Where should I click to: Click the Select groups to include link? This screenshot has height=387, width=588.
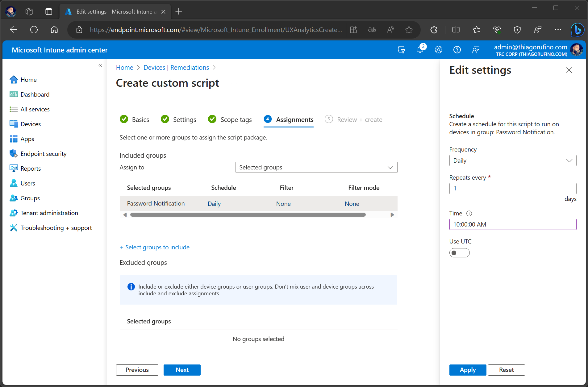click(x=155, y=247)
